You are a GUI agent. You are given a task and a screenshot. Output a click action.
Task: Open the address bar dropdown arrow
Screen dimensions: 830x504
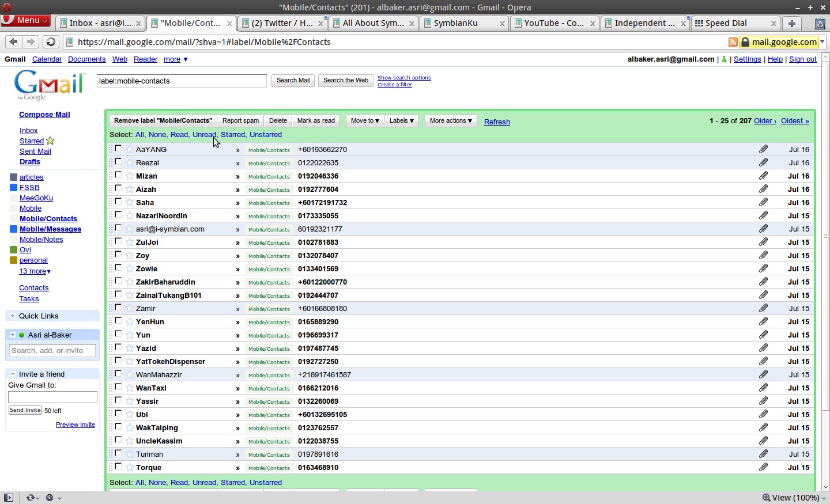(823, 42)
